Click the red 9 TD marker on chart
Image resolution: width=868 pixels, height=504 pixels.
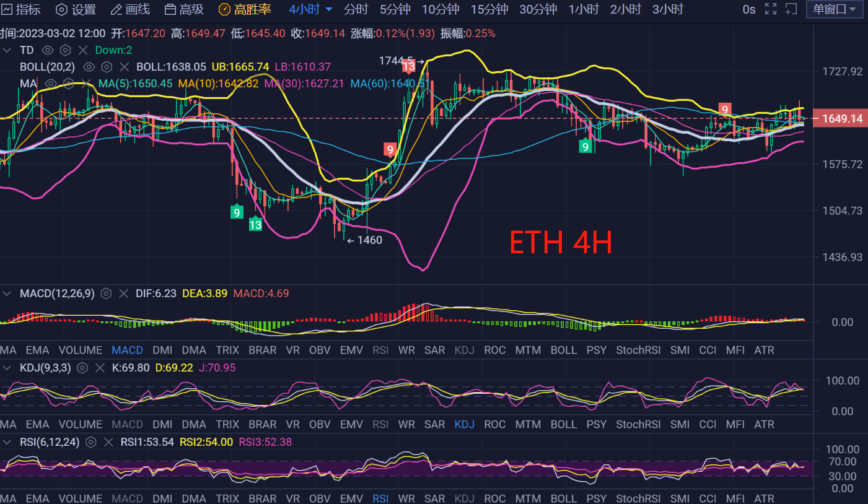[x=390, y=149]
